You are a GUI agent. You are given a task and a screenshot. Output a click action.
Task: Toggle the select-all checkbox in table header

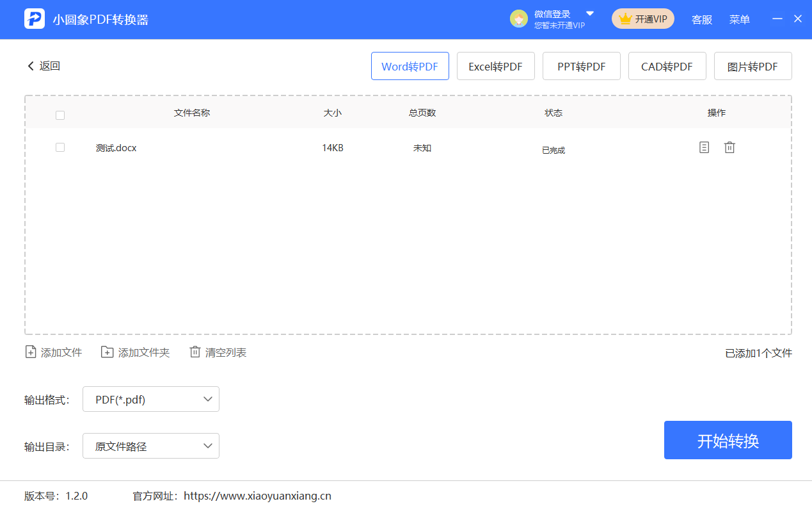tap(60, 115)
